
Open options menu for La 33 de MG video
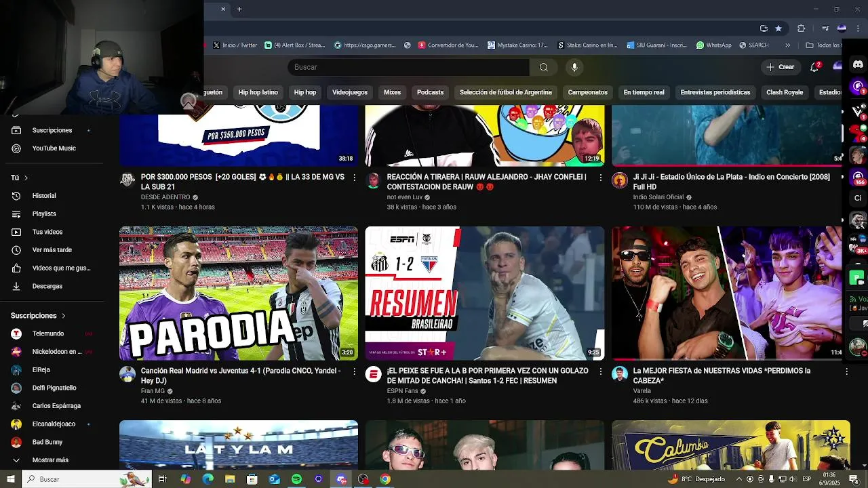[354, 178]
